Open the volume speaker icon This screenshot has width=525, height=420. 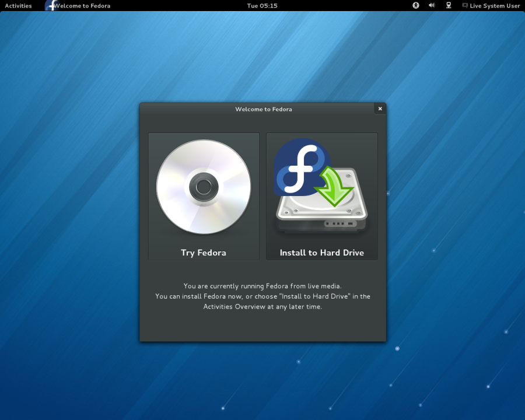[432, 5]
